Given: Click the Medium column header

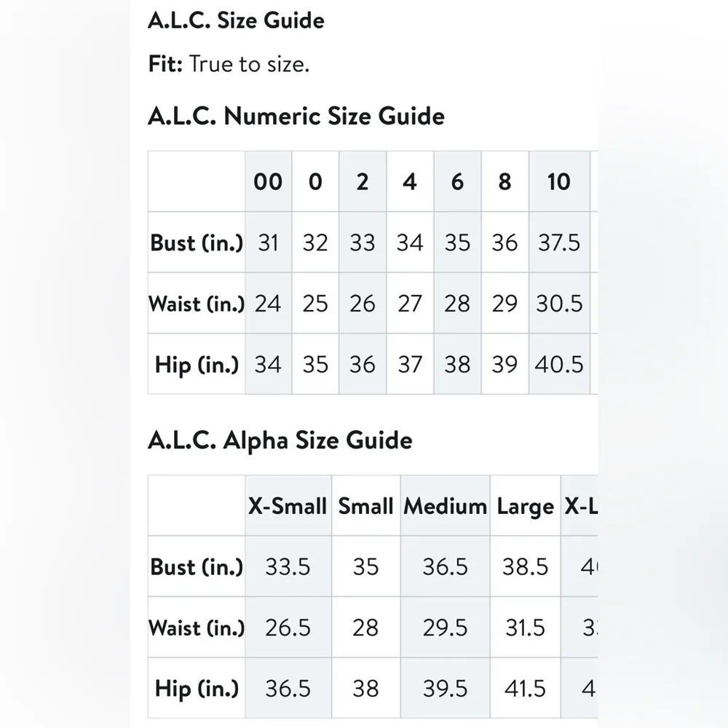Looking at the screenshot, I should pos(445,506).
